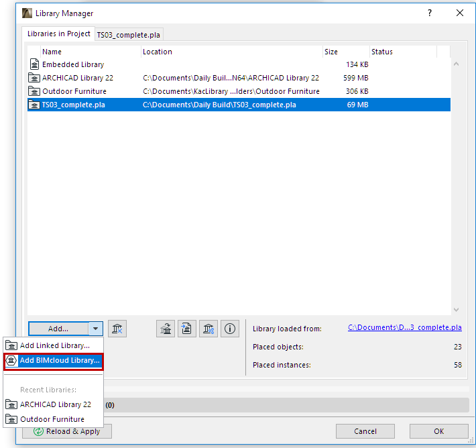This screenshot has width=476, height=448.
Task: Click the ARCHICAD Library 22 location path
Action: tap(231, 78)
